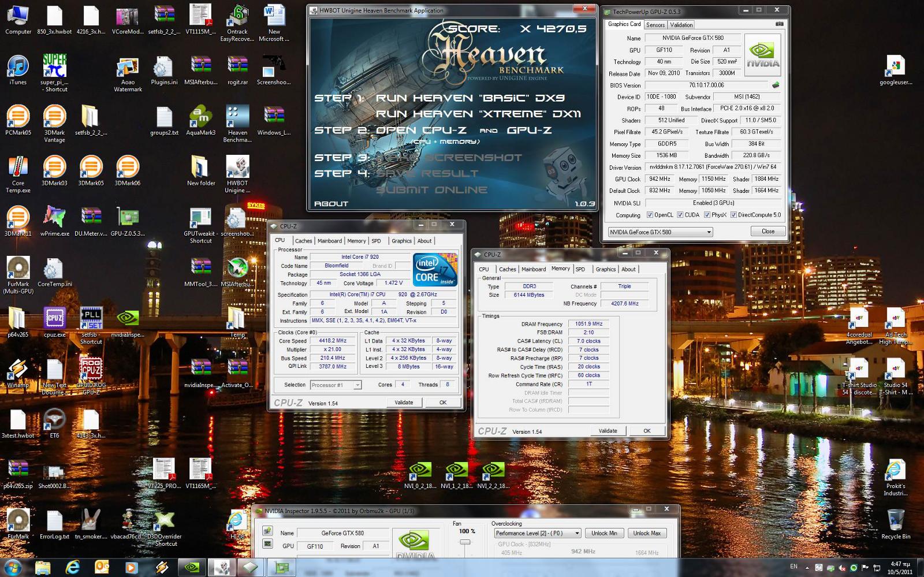This screenshot has width=924, height=577.
Task: Click GPU-Z screenshot camera icon
Action: pyautogui.click(x=780, y=24)
